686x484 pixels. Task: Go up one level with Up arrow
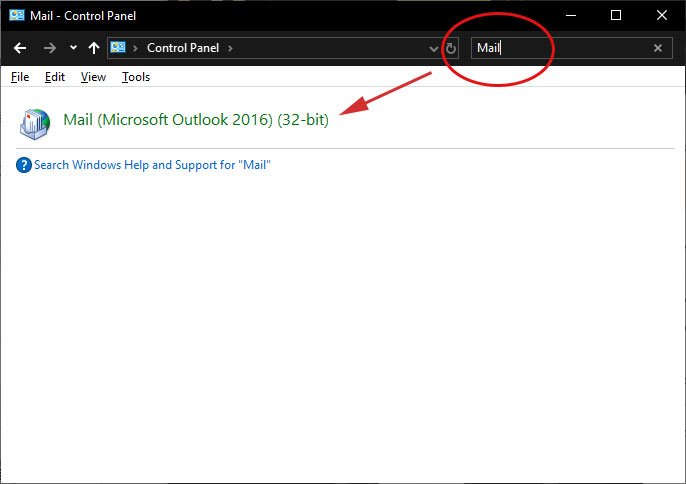94,48
